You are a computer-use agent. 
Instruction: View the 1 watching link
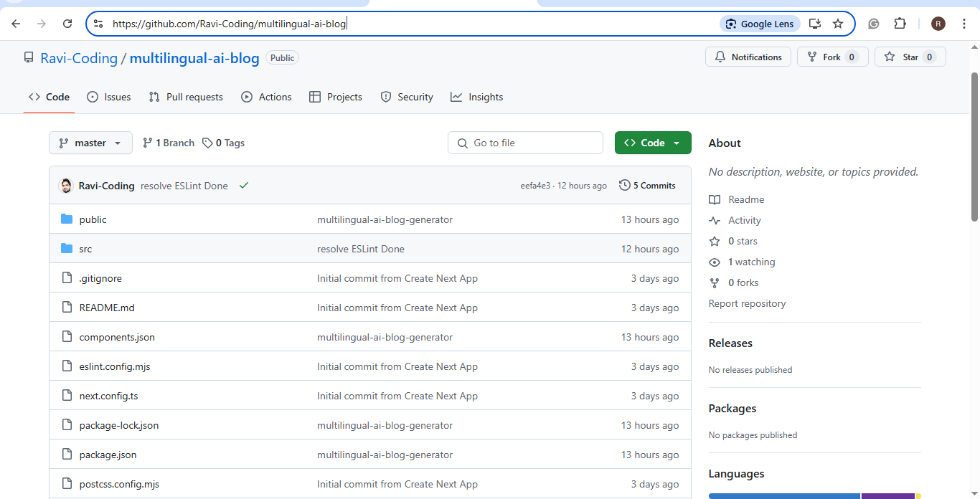[743, 262]
